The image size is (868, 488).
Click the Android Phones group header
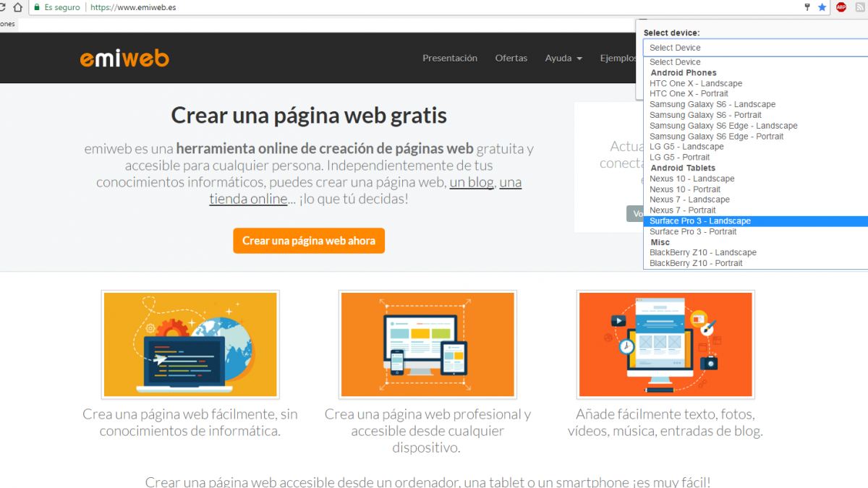pos(684,73)
